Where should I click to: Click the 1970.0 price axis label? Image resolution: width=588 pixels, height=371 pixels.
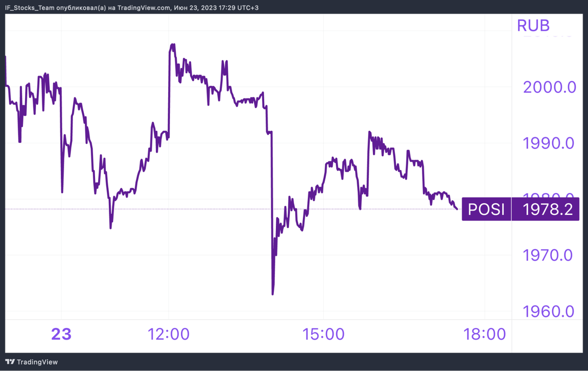[549, 255]
